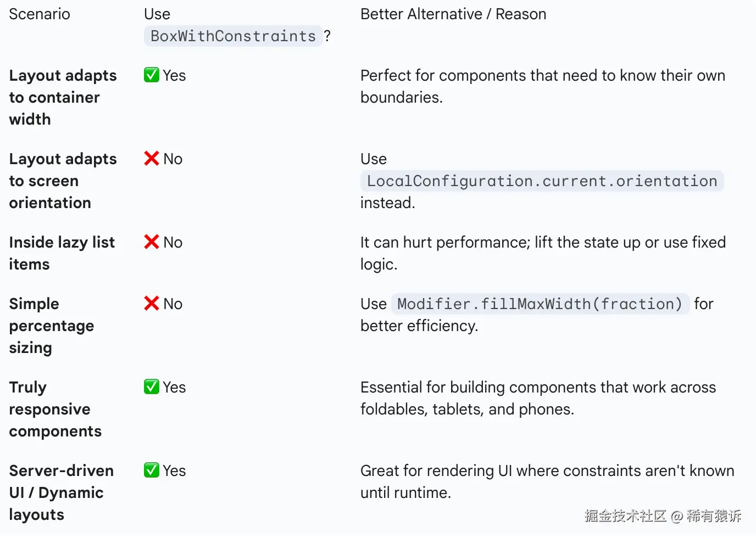Select the 'Layout adapts to container width' row label
This screenshot has height=538, width=756.
click(63, 97)
